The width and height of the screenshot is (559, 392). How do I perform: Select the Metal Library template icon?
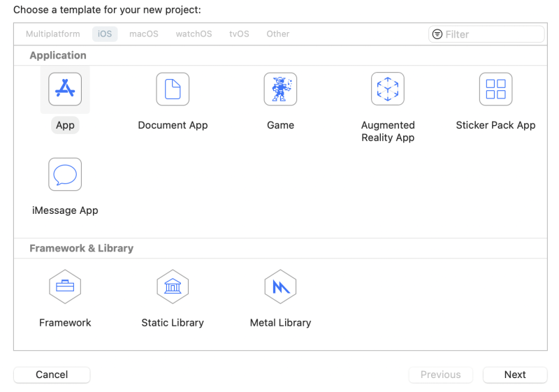point(280,286)
